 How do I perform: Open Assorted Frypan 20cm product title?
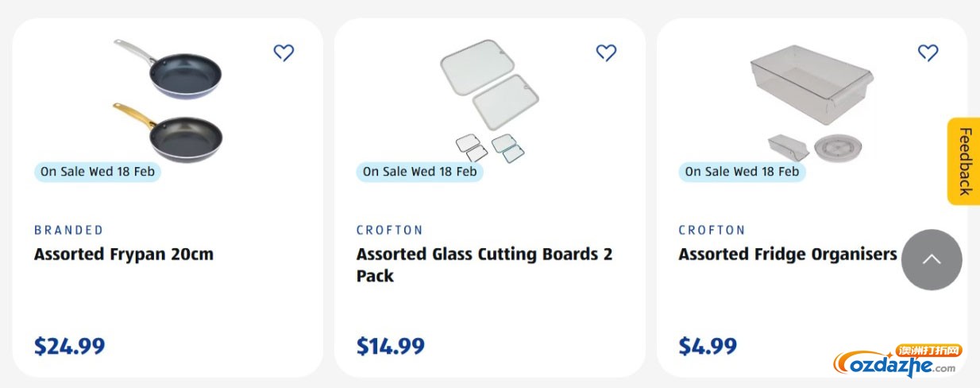(124, 254)
